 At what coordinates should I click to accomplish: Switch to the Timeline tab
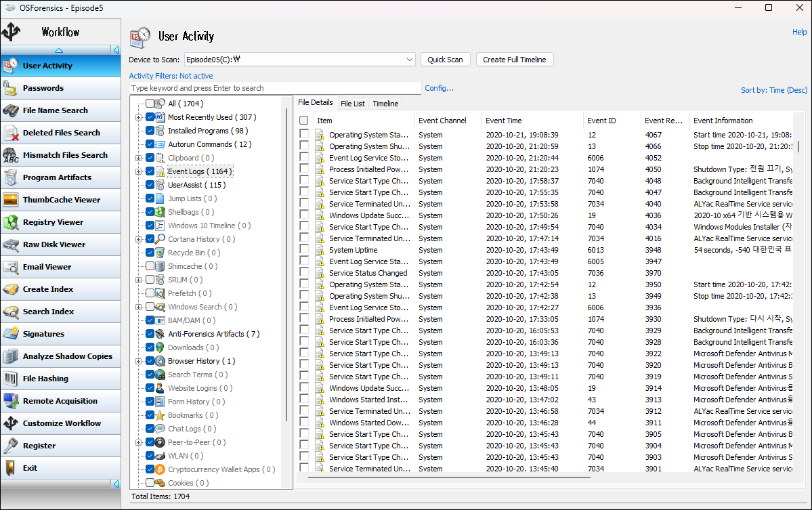coord(386,104)
